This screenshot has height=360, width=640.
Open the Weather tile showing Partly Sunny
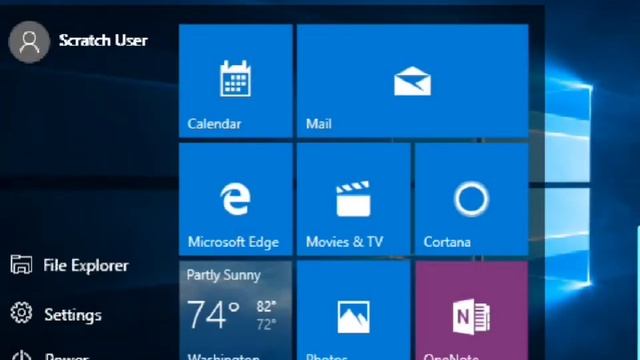tap(236, 311)
